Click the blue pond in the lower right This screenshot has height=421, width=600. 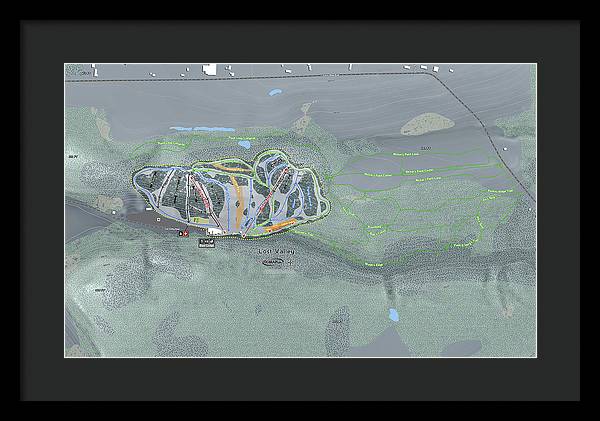click(393, 314)
